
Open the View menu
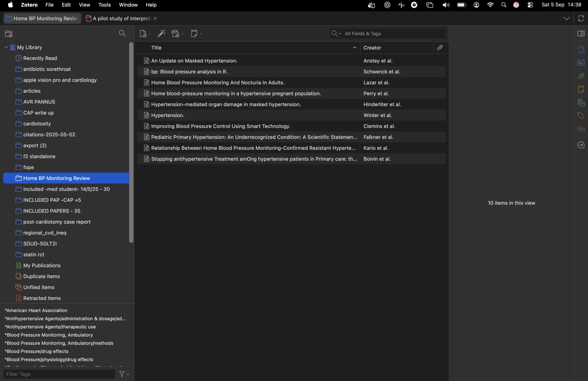coord(85,5)
